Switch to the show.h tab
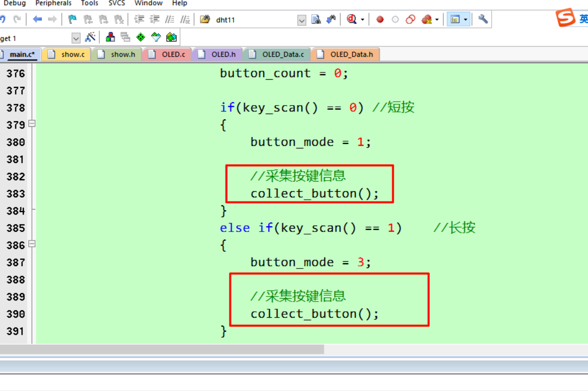 pyautogui.click(x=117, y=54)
